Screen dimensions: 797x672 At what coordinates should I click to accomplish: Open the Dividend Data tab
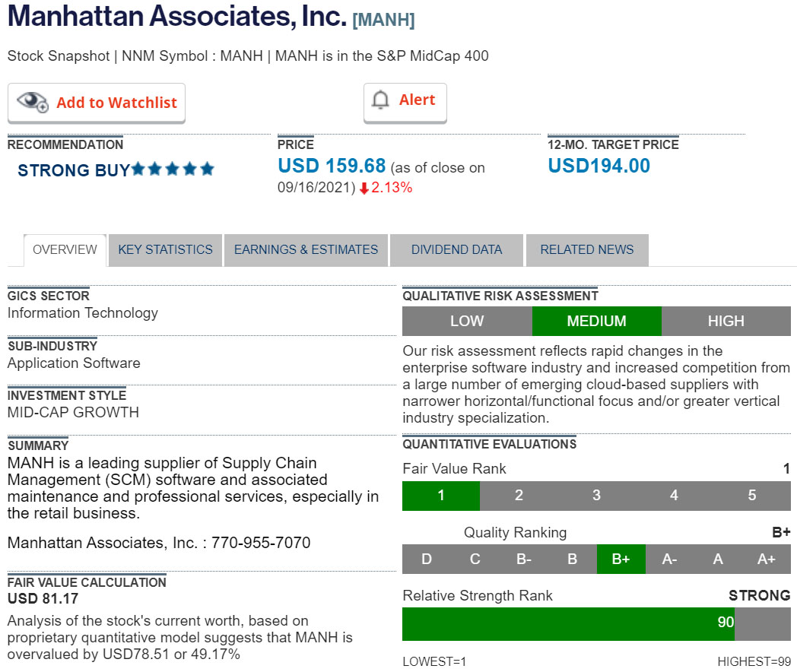(x=456, y=250)
